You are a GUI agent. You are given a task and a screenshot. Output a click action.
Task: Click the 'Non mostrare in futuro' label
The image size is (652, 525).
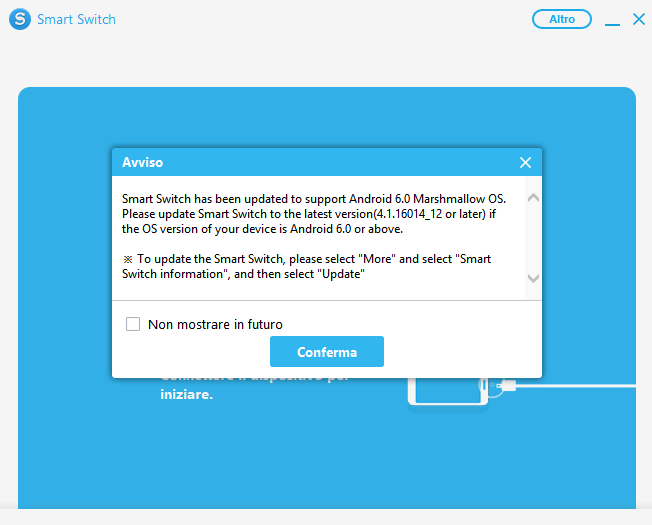[x=215, y=324]
